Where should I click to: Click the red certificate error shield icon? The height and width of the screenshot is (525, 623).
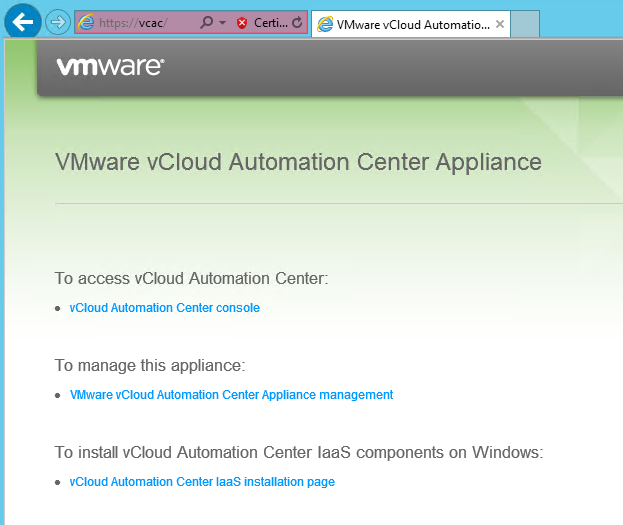point(242,22)
